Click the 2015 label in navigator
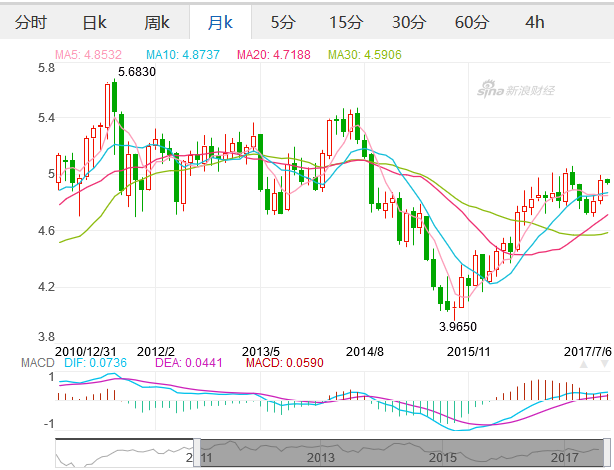Viewport: 614px width, 470px height. point(443,457)
